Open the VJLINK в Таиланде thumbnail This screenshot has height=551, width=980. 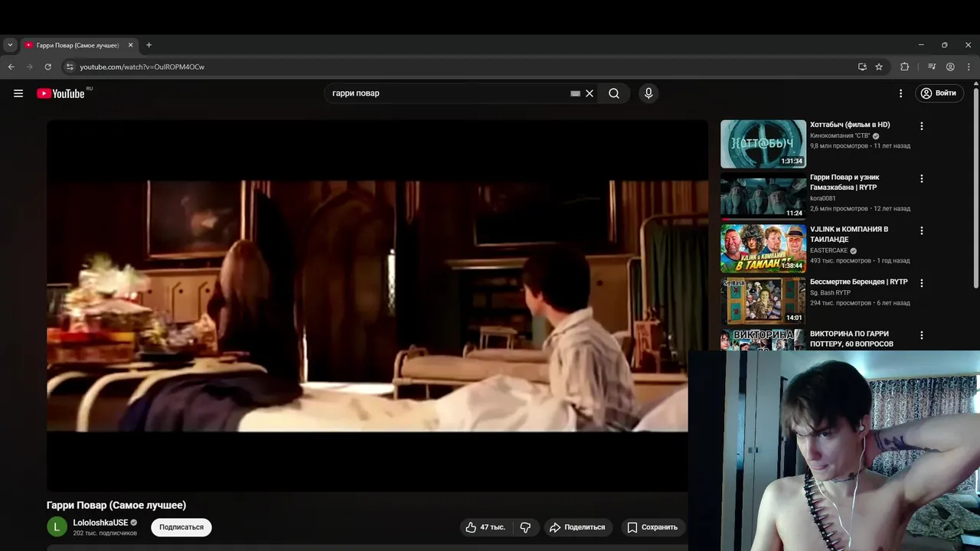pos(763,248)
